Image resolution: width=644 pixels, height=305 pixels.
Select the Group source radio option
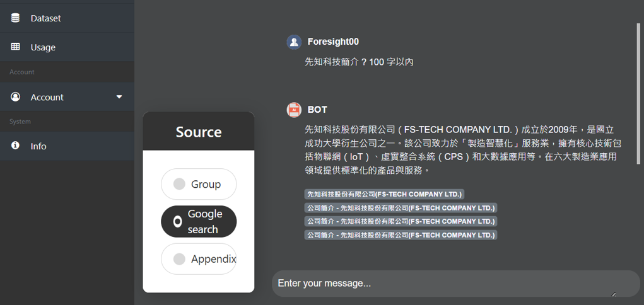199,184
